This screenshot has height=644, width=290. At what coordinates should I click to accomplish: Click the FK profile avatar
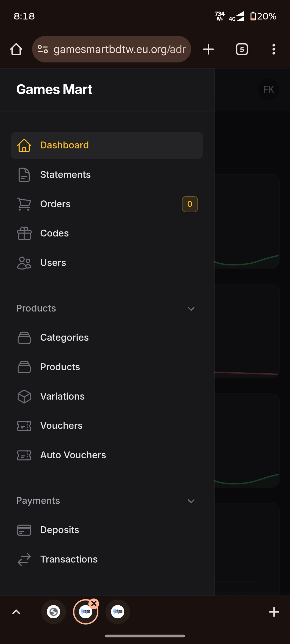268,89
